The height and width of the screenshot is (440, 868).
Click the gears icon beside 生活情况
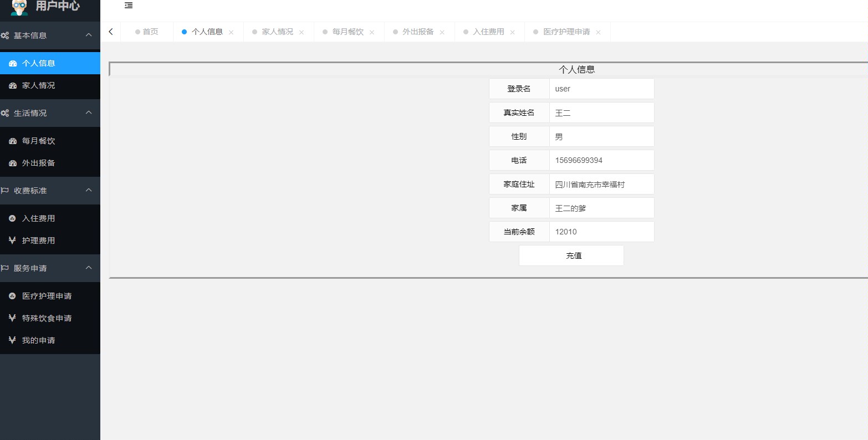coord(4,113)
